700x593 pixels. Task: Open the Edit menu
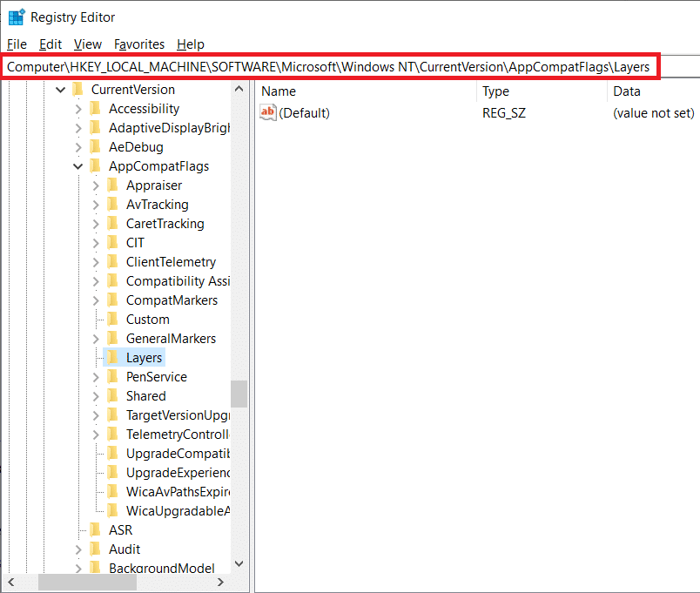coord(50,44)
